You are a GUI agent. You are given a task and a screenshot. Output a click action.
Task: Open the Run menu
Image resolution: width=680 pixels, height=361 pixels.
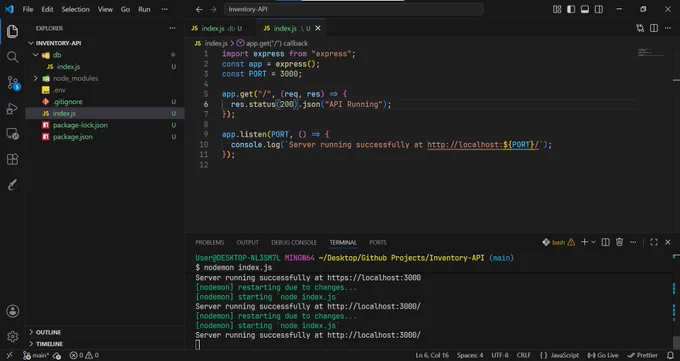(x=144, y=9)
